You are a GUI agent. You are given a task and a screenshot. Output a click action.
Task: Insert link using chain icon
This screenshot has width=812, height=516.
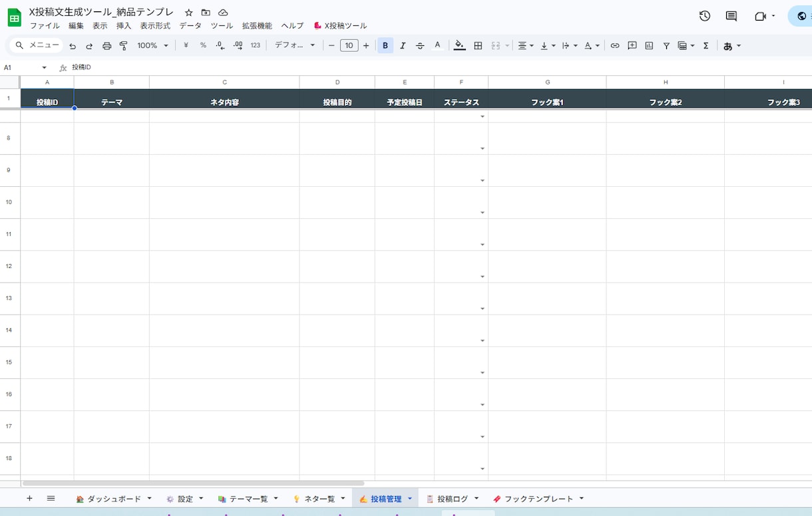coord(615,46)
